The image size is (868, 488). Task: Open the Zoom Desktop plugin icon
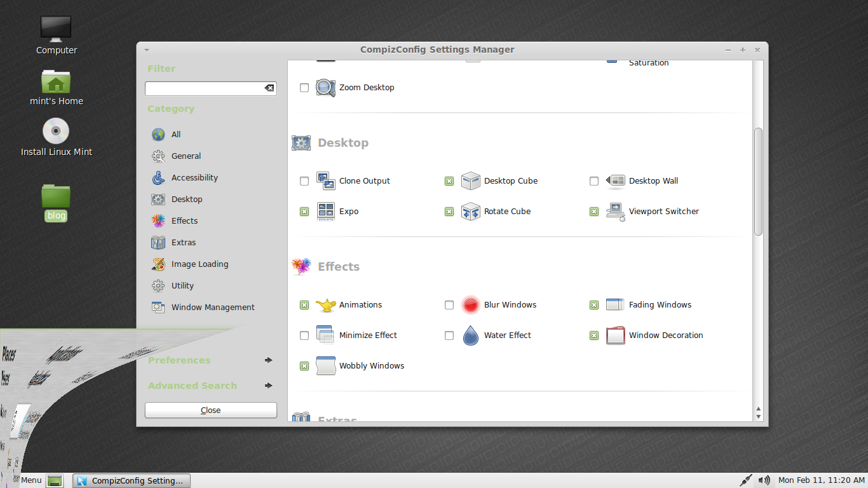326,88
